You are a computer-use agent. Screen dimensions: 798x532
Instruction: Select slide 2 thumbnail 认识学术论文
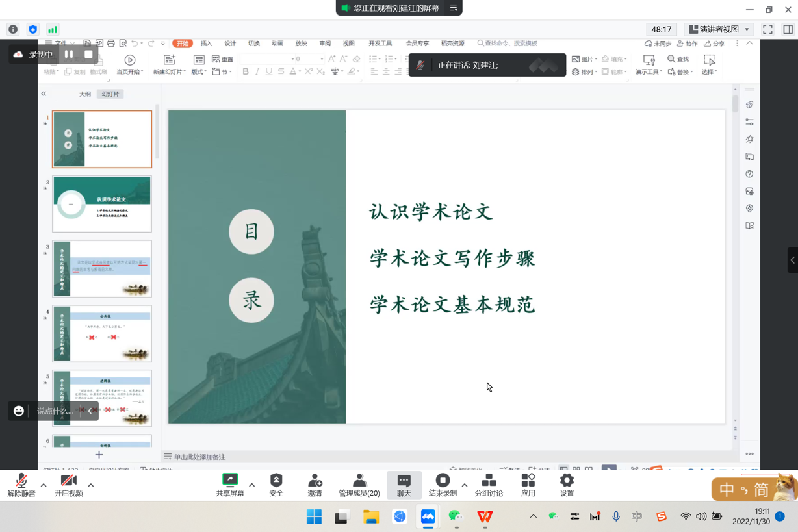point(102,204)
